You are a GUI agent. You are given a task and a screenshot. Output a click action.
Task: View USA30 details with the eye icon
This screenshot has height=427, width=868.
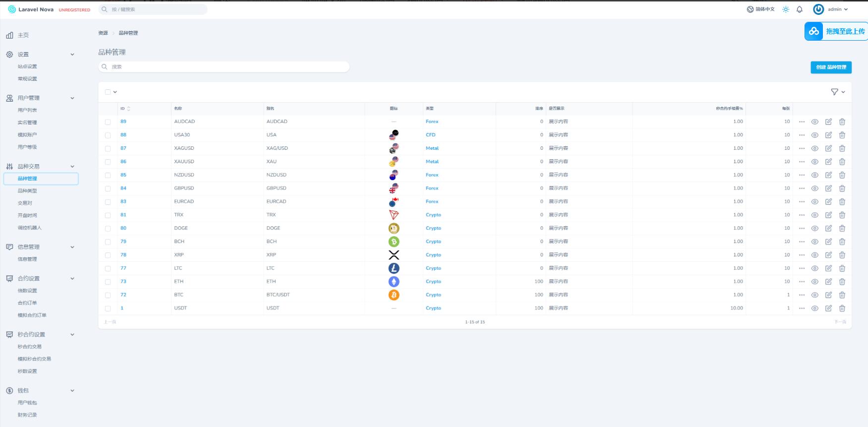click(x=814, y=135)
